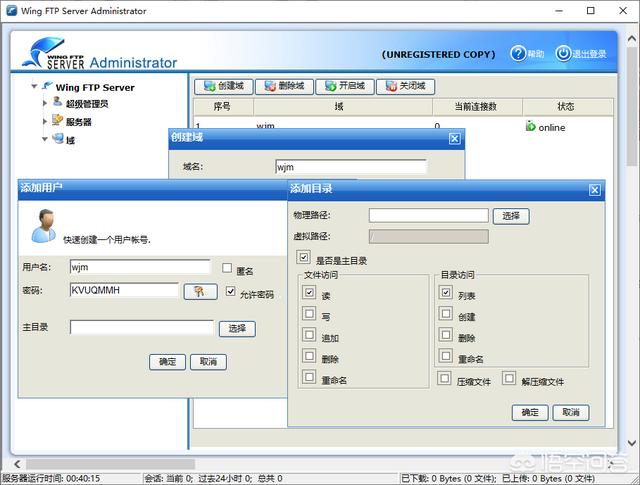The height and width of the screenshot is (485, 640).
Task: Toggle directory access List checkbox
Action: [x=446, y=292]
